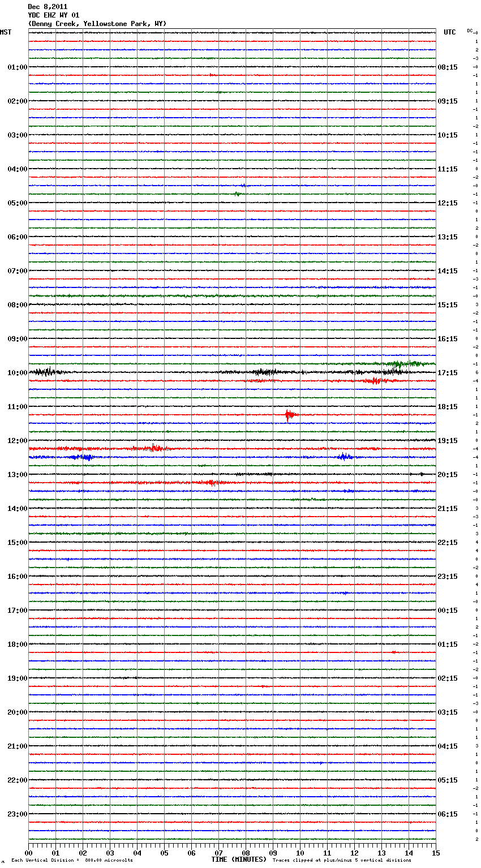481x868 pixels.
Task: Click minute "15" on the bottom time axis
Action: click(x=436, y=853)
